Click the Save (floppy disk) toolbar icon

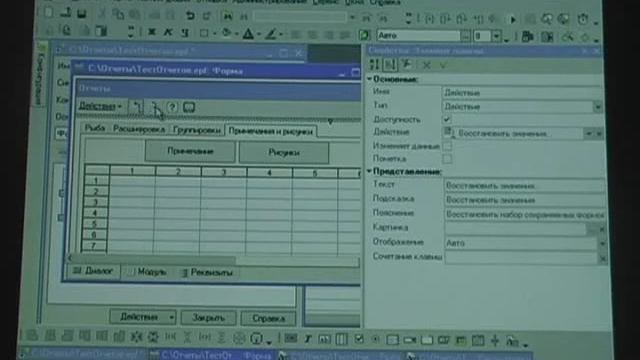pyautogui.click(x=82, y=13)
